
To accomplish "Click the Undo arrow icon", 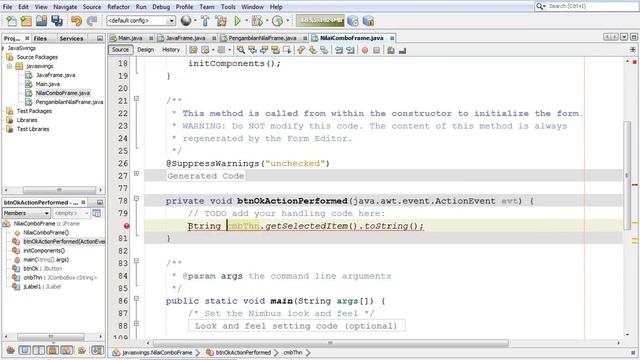I will 76,21.
